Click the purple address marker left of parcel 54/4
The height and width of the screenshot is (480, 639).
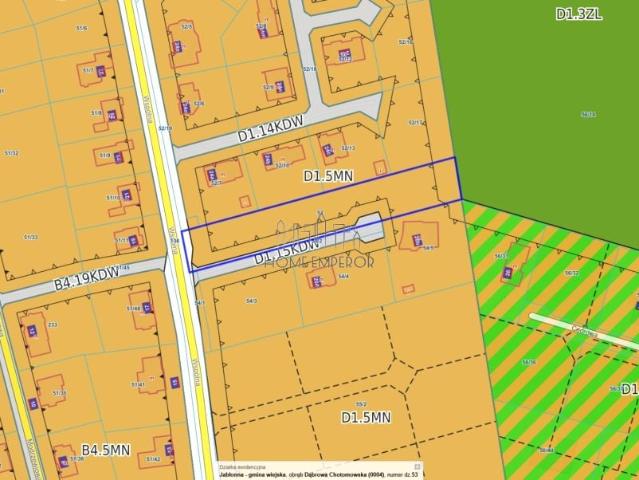coord(316,281)
